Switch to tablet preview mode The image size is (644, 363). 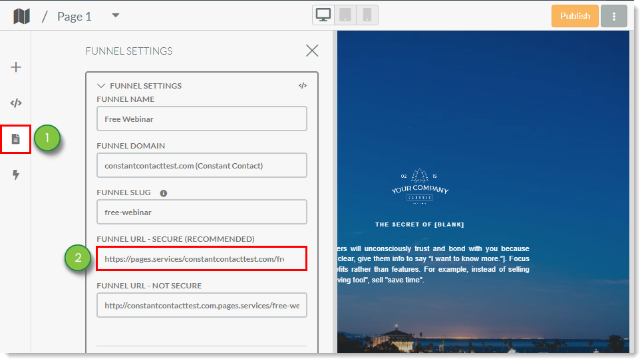[x=345, y=15]
